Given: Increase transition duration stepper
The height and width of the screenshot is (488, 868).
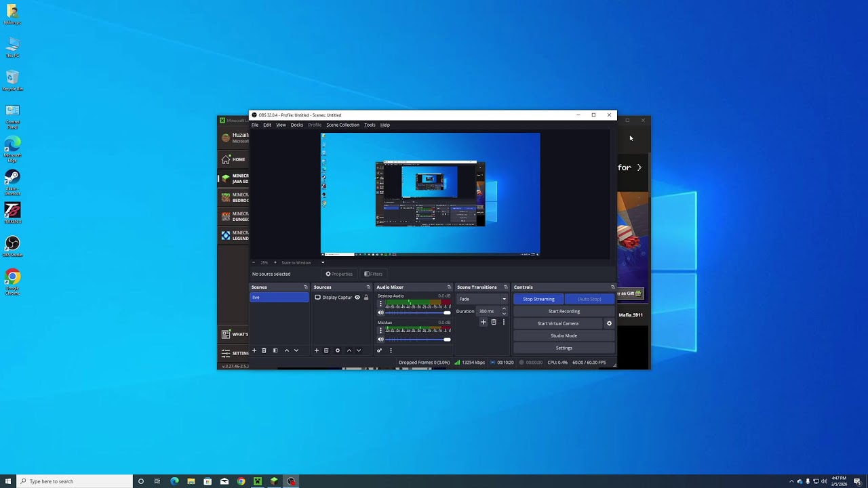Looking at the screenshot, I should point(504,309).
